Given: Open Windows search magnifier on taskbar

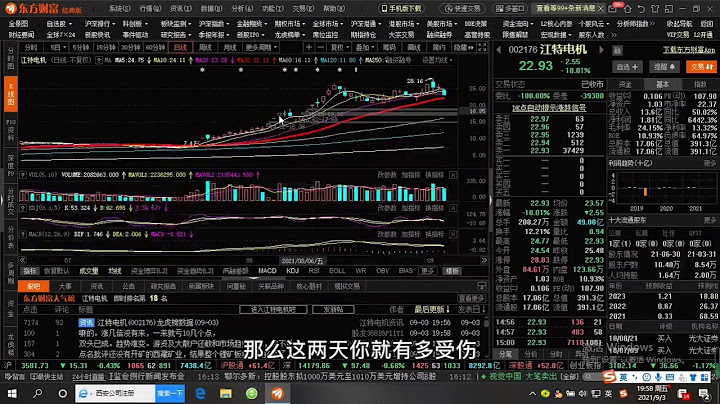Looking at the screenshot, I should tap(38, 393).
